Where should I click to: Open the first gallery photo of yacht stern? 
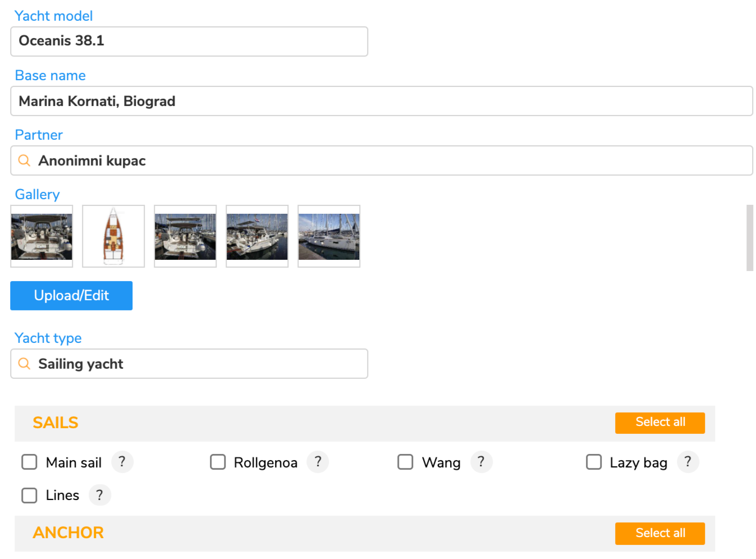point(42,236)
